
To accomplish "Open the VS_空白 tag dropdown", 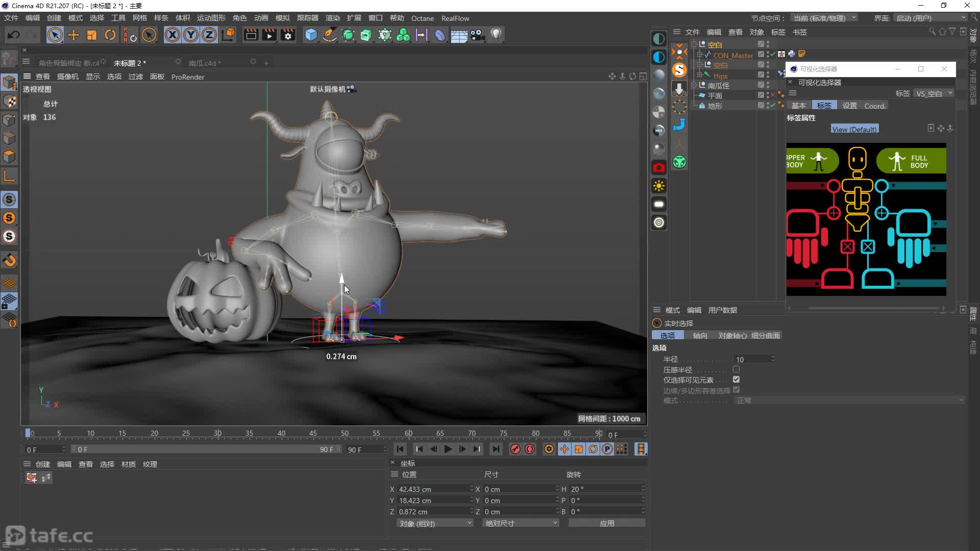I will [x=934, y=93].
